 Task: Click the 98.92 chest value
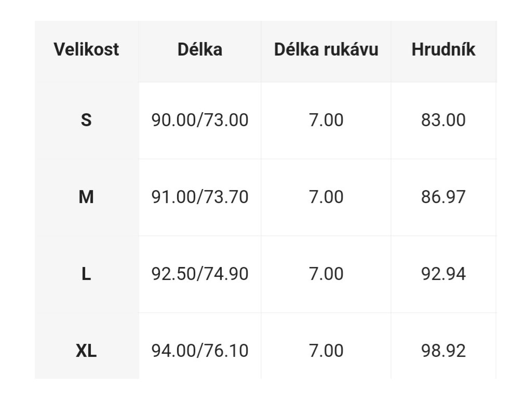[443, 351]
